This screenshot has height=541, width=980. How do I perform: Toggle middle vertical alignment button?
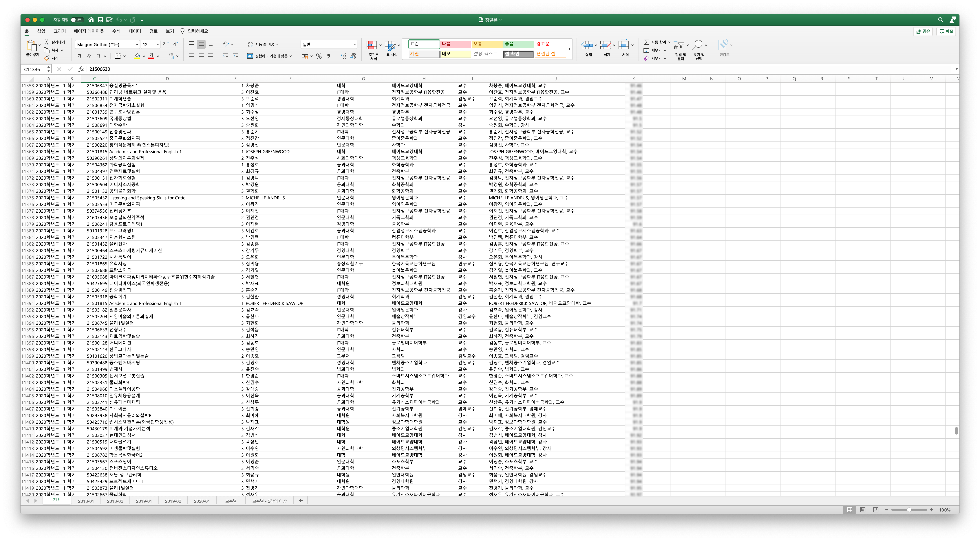(201, 45)
